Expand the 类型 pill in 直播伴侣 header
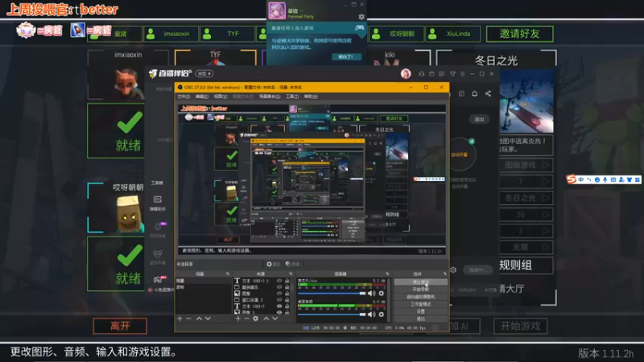This screenshot has height=362, width=644. pyautogui.click(x=204, y=73)
